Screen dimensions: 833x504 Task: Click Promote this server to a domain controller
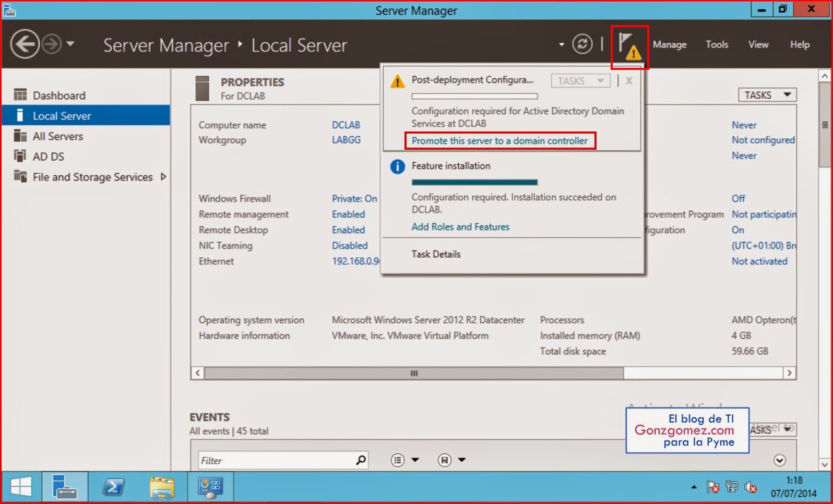[499, 141]
